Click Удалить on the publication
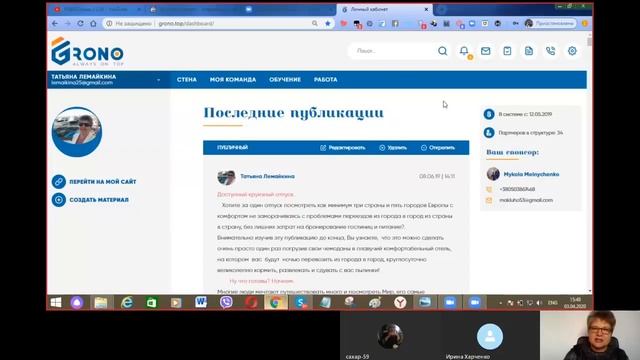Viewport: 640px width, 360px height. click(393, 148)
